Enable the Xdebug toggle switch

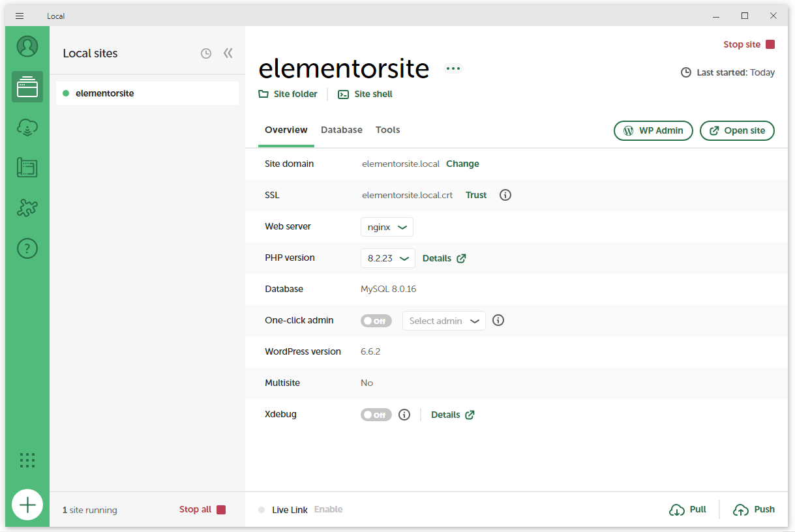pyautogui.click(x=376, y=415)
